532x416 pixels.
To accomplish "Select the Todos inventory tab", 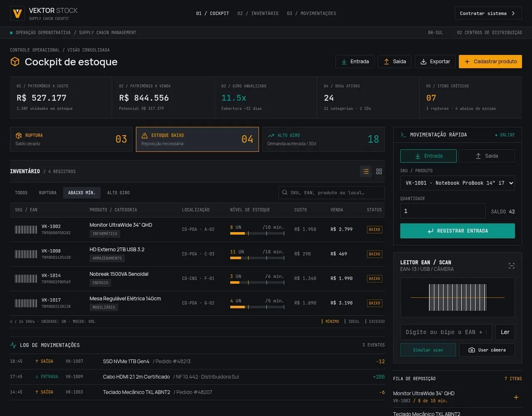I will pyautogui.click(x=21, y=193).
